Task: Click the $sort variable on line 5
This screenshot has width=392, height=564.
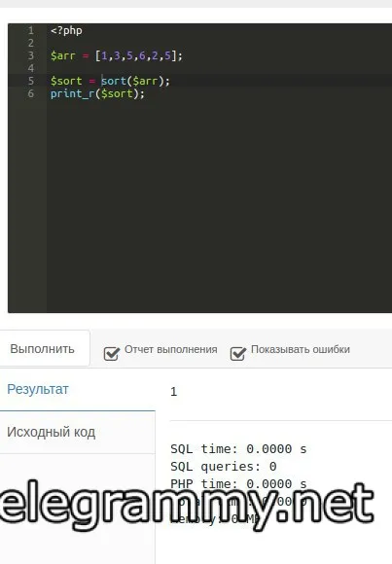Action: (x=66, y=82)
